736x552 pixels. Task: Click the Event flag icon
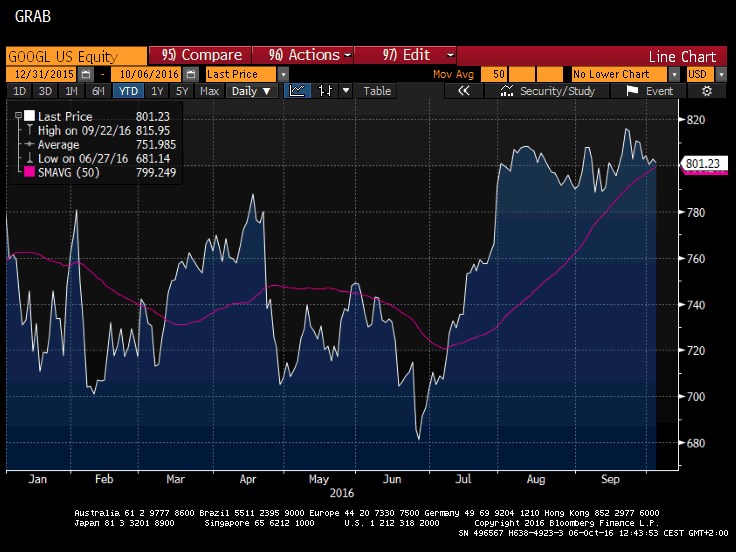pyautogui.click(x=632, y=91)
